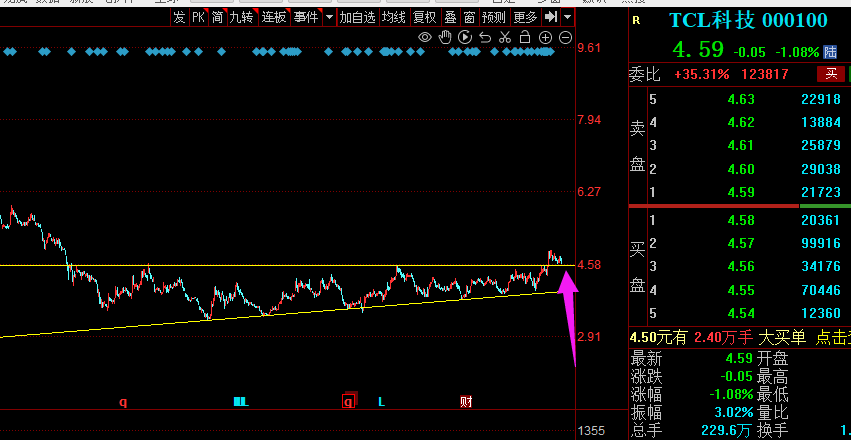Select the buy-1 price 4.58

pyautogui.click(x=741, y=220)
